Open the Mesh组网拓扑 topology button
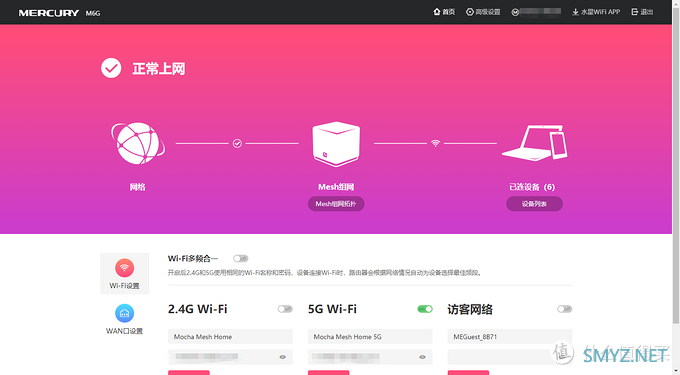Viewport: 680px width, 375px height. click(x=336, y=204)
